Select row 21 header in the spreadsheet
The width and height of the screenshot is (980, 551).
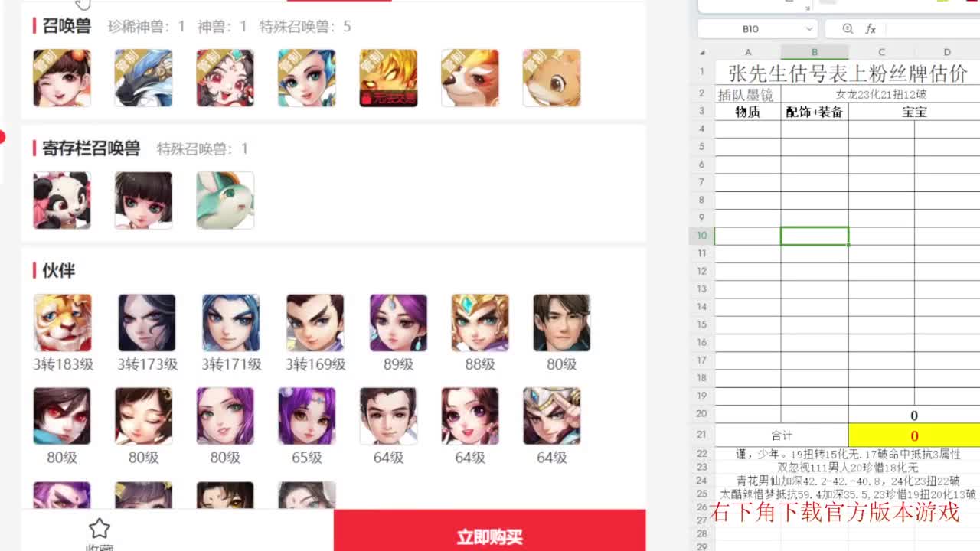pos(702,435)
